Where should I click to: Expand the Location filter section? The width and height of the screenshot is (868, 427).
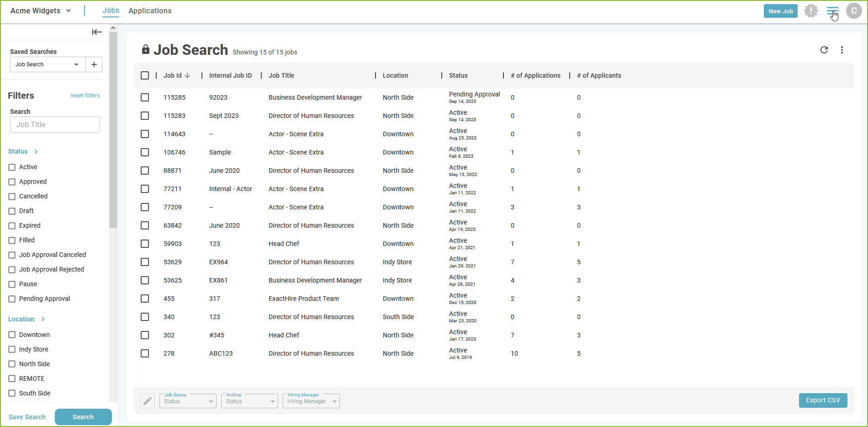26,319
